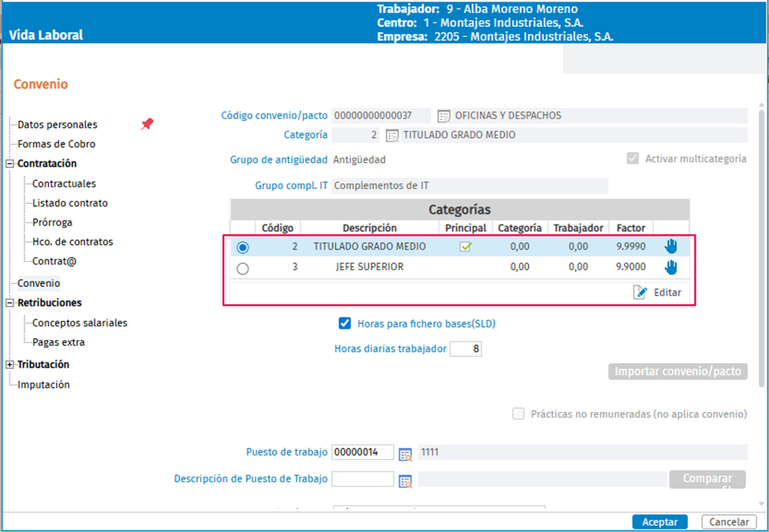Click the vertical scrollbar of the form
769x532 pixels.
[x=760, y=247]
